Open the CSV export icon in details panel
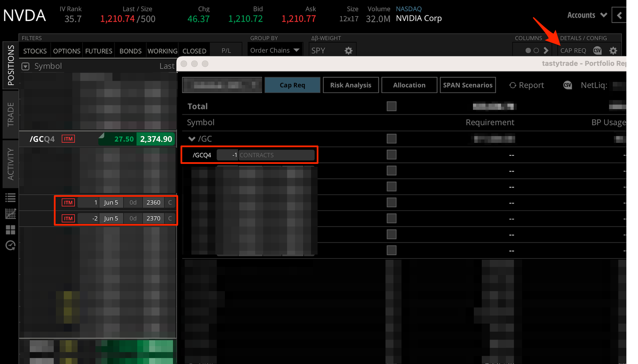The image size is (638, 364). click(597, 50)
